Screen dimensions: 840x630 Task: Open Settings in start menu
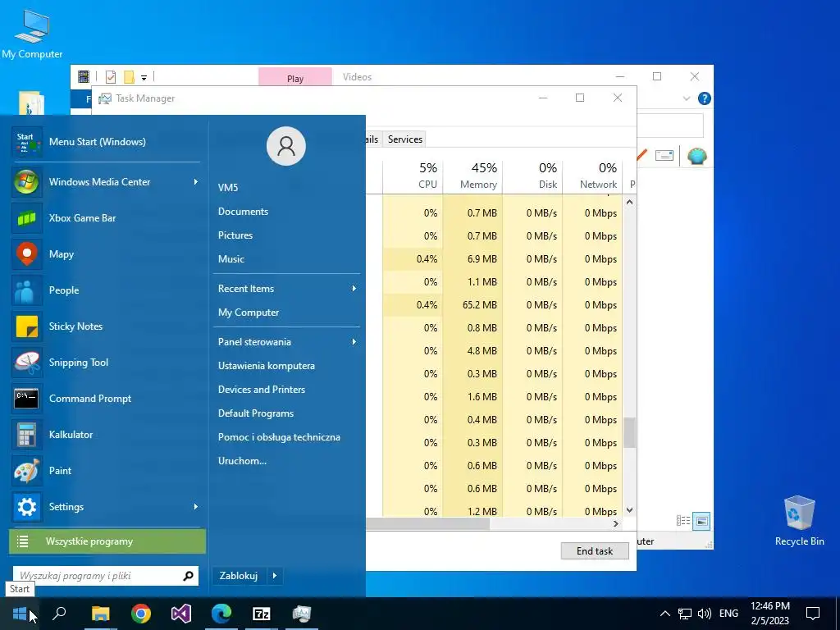click(106, 507)
